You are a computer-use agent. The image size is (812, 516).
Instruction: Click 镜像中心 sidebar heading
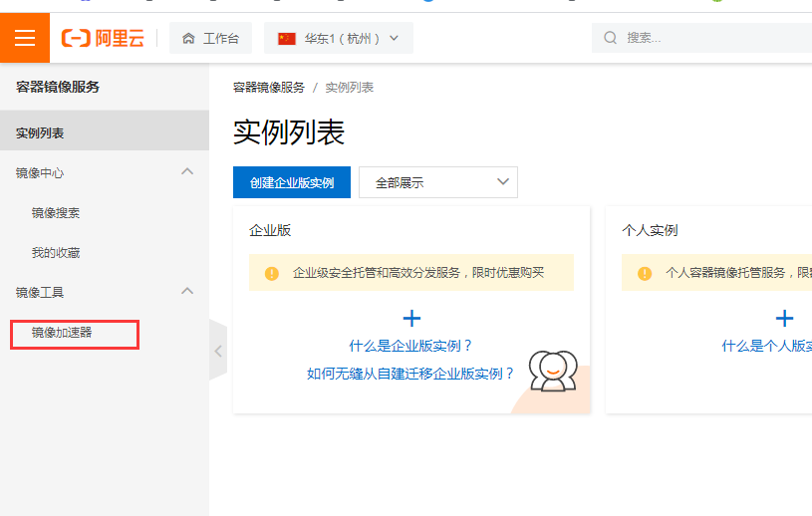[40, 173]
